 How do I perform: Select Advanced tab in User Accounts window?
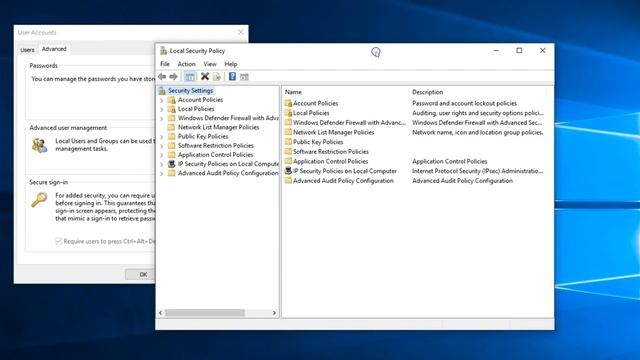coord(54,49)
